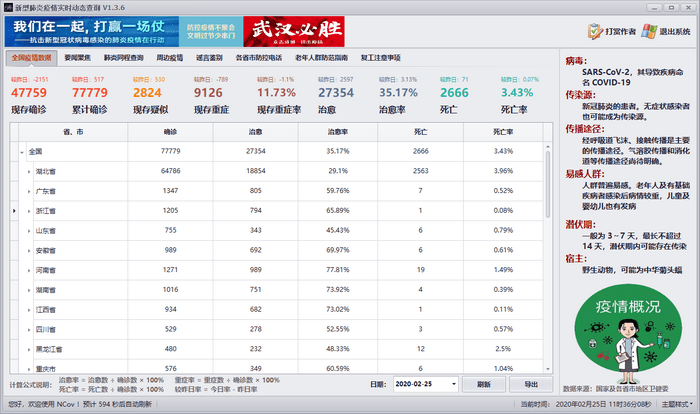Click the table scrollbar down arrow
Image resolution: width=700 pixels, height=414 pixels.
(x=548, y=369)
